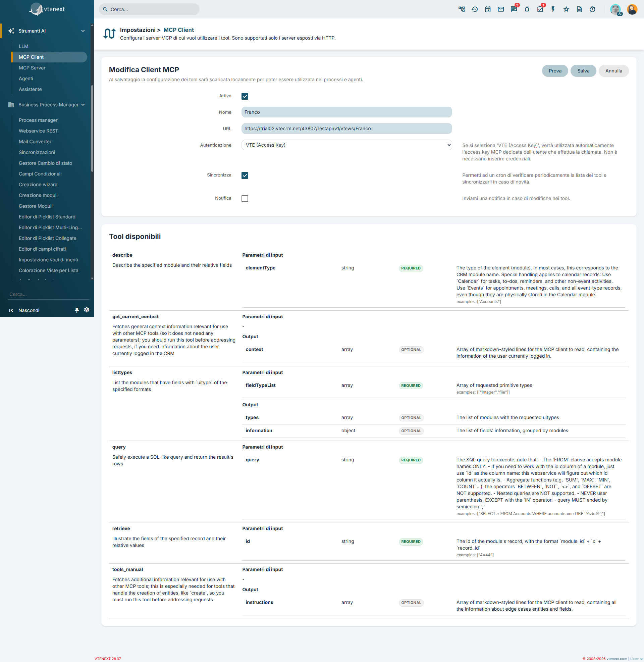This screenshot has height=662, width=644.
Task: Open Mail Converter in the sidebar
Action: (35, 142)
